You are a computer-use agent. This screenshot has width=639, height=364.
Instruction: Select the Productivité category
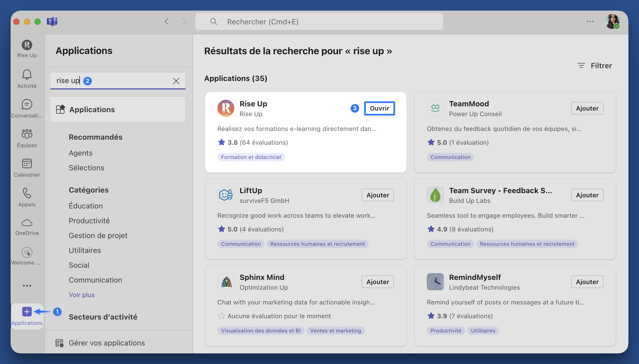(89, 221)
